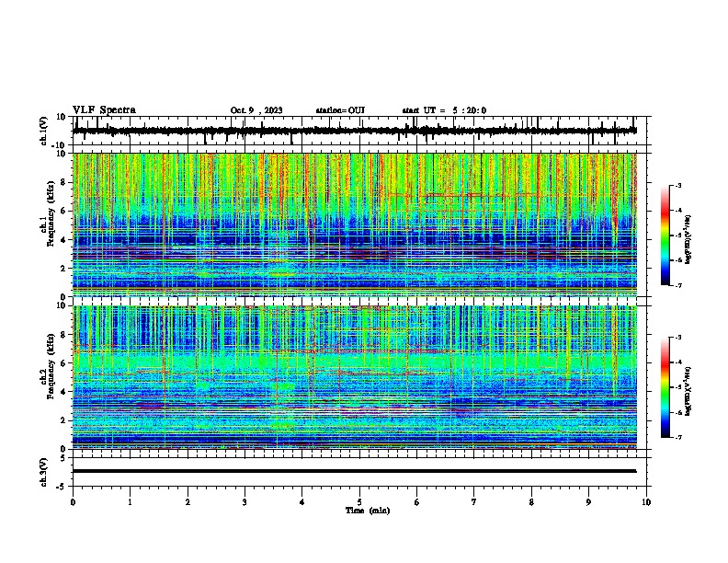The width and height of the screenshot is (728, 563).
Task: Click inside the ch.1 frequency spectrogram
Action: (354, 224)
